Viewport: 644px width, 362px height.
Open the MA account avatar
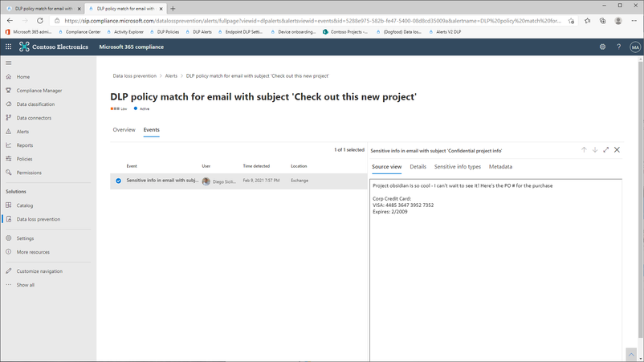(x=635, y=47)
